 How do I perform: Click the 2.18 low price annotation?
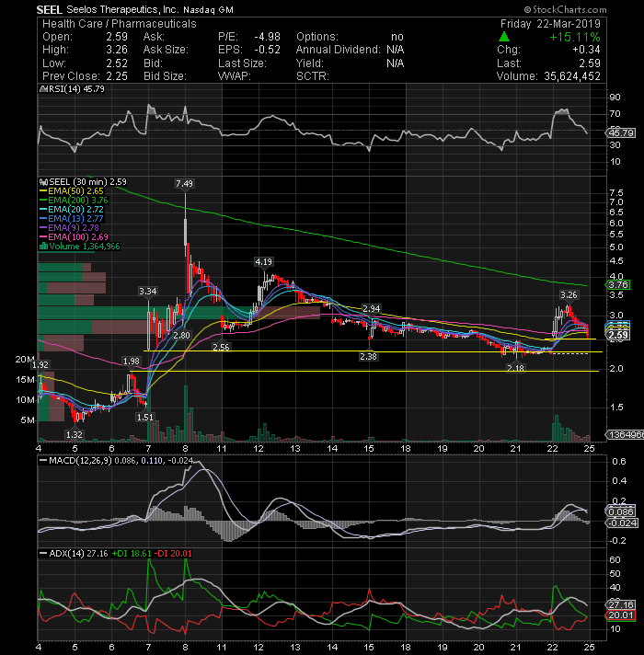(515, 368)
